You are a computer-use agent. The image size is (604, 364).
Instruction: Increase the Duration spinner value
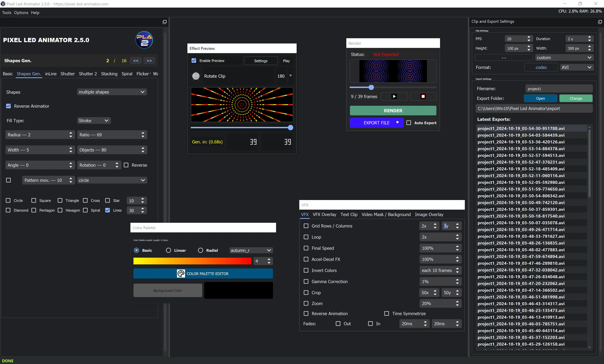(x=589, y=37)
